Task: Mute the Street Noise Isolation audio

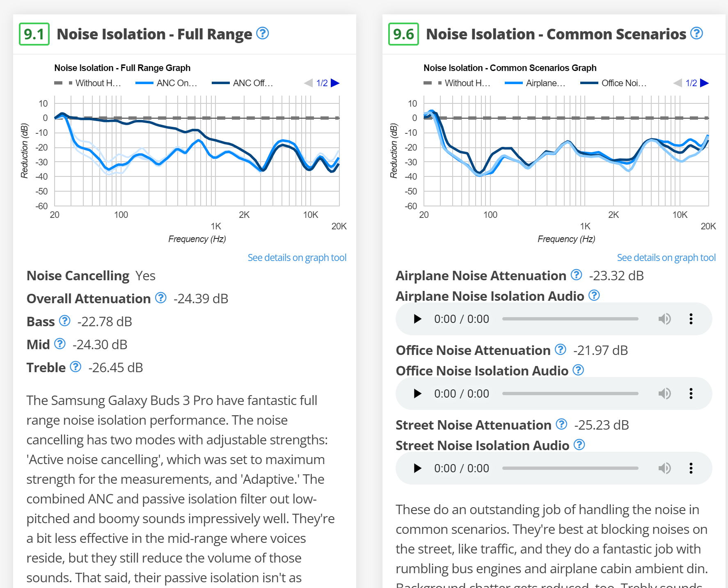Action: coord(664,468)
